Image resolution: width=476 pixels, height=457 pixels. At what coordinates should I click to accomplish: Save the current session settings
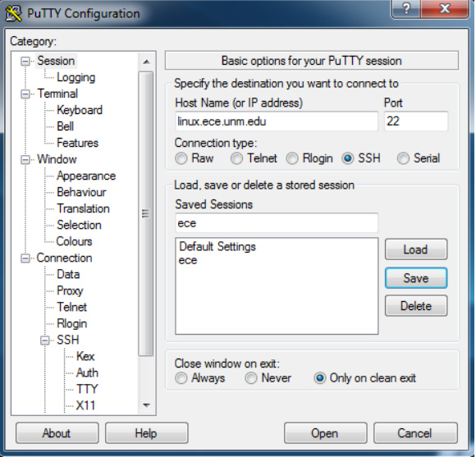click(x=416, y=278)
